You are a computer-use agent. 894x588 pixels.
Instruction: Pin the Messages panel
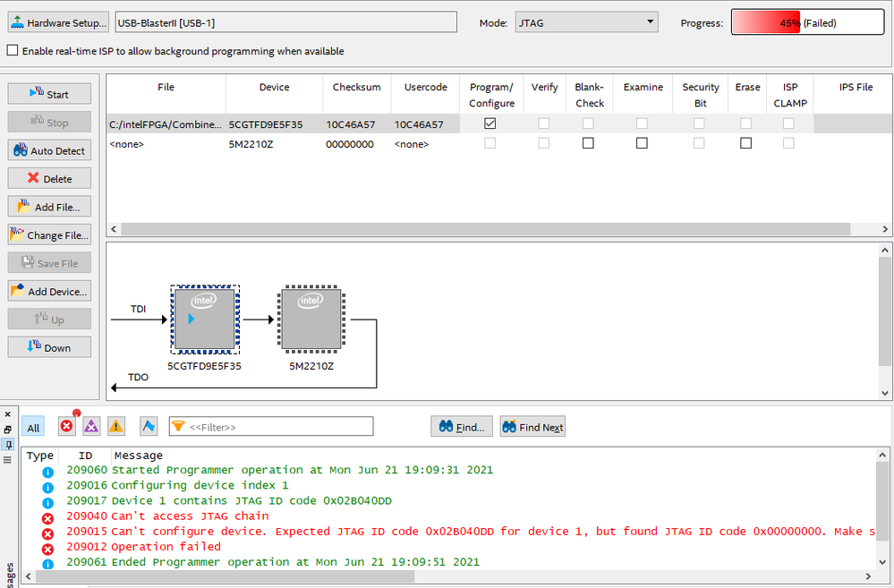7,444
